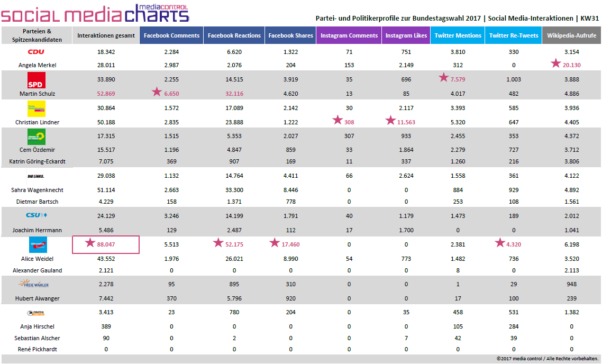Select the Instagram Likes column header
This screenshot has width=602, height=364.
click(406, 35)
